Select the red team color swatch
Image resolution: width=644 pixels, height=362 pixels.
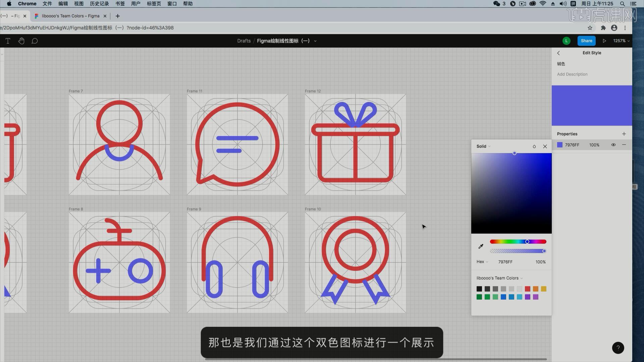click(528, 289)
